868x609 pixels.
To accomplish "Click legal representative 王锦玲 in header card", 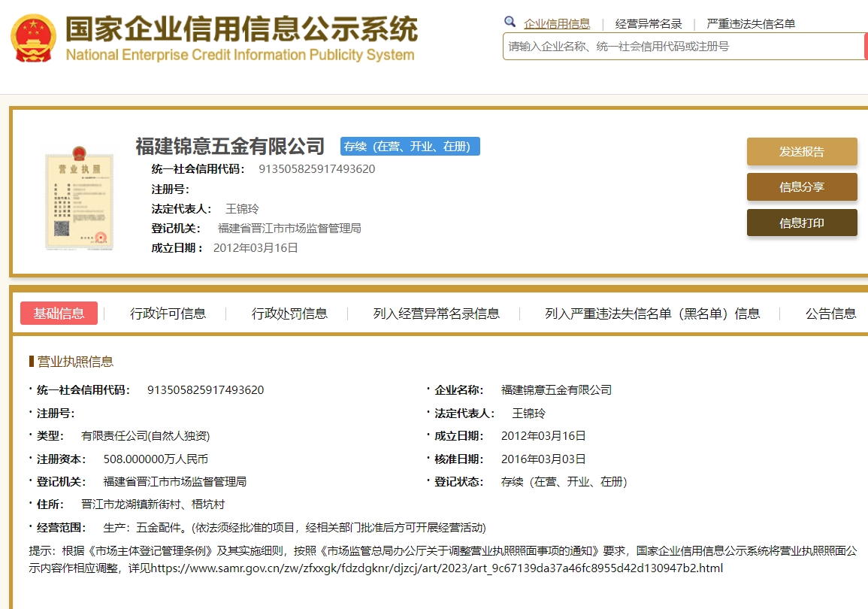I will pyautogui.click(x=242, y=209).
